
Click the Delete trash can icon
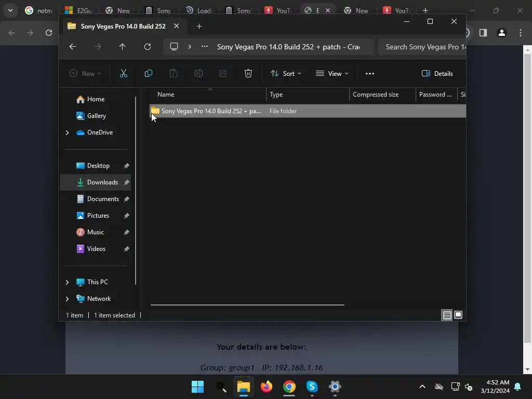point(248,73)
